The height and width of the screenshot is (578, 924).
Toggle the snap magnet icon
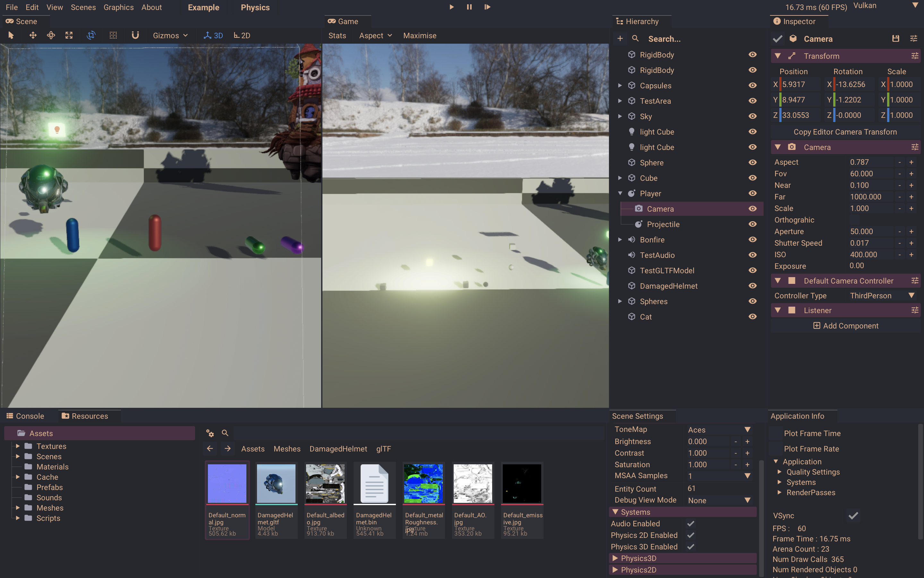click(x=135, y=36)
